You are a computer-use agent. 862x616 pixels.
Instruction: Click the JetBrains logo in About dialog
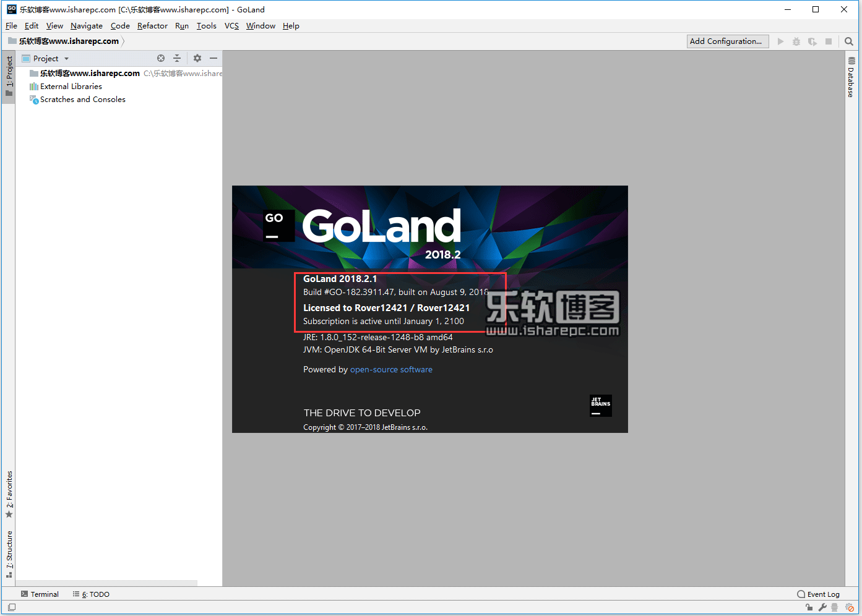pyautogui.click(x=601, y=406)
